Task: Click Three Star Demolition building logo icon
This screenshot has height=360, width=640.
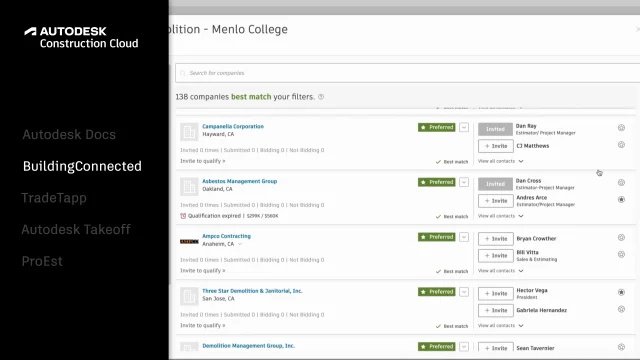Action: coord(189,296)
